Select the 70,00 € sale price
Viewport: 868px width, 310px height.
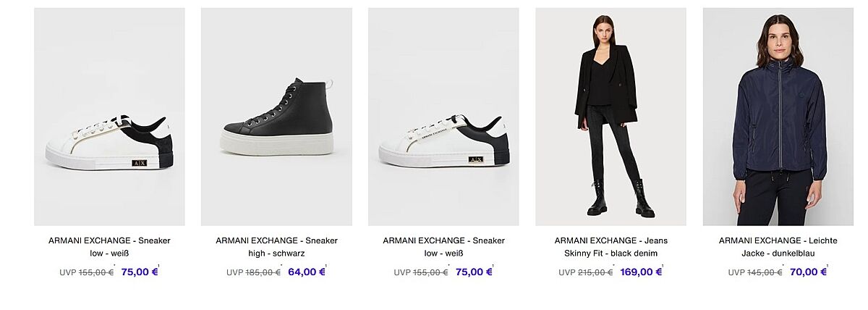tap(809, 272)
